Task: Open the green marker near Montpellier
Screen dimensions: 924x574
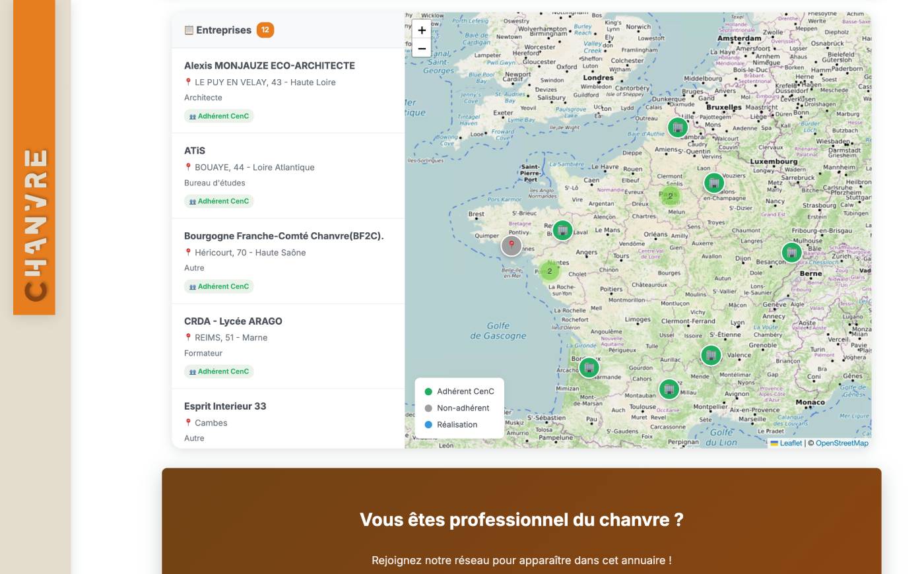Action: coord(669,389)
